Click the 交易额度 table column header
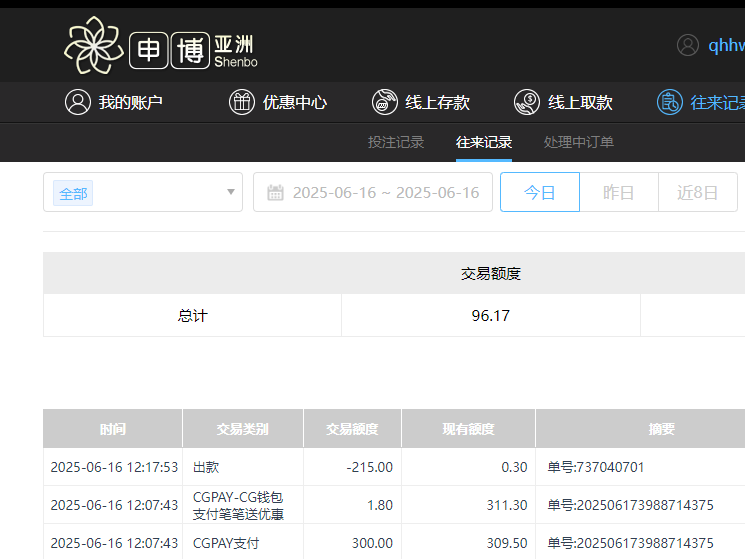The height and width of the screenshot is (559, 745). [x=352, y=429]
